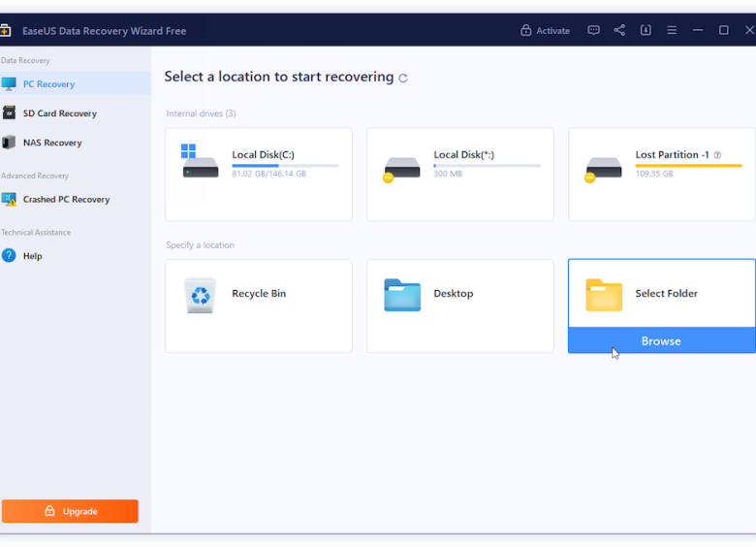Open the hamburger menu in title bar

[672, 30]
